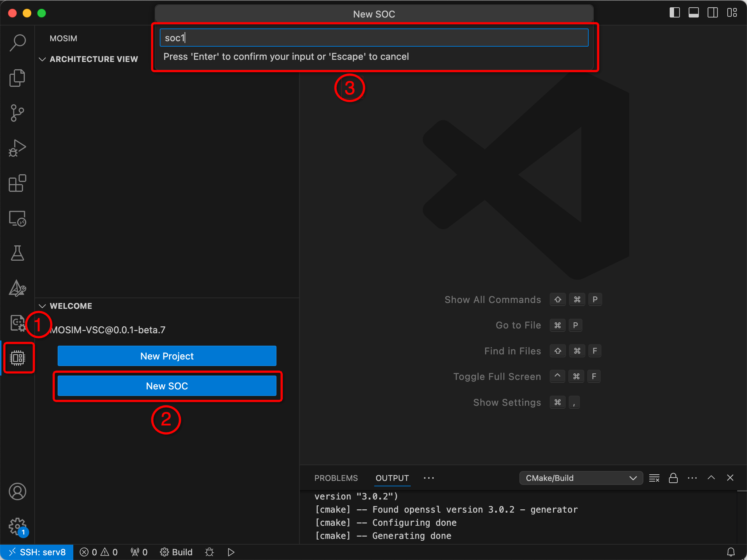The image size is (747, 560).
Task: Click the Find in Files hint
Action: pyautogui.click(x=512, y=351)
